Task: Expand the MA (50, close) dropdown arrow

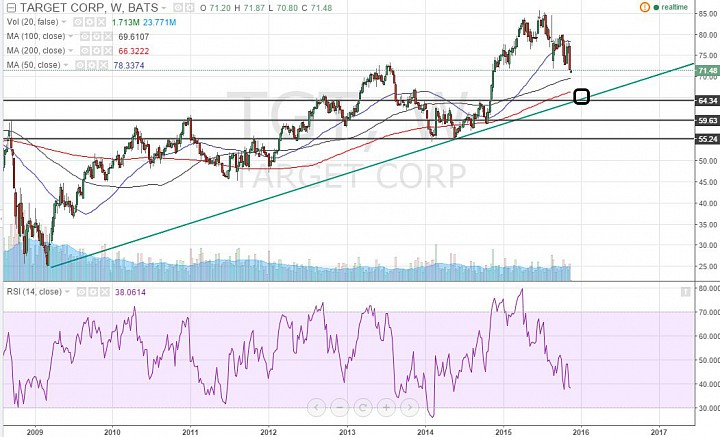Action: [66, 65]
